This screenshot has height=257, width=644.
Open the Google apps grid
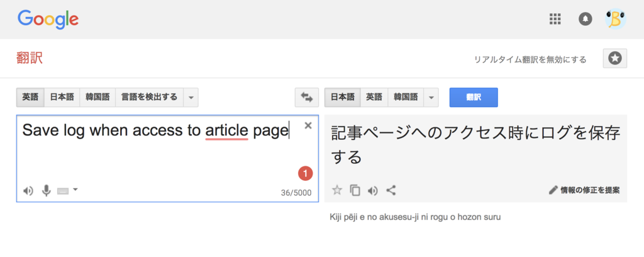[x=555, y=19]
